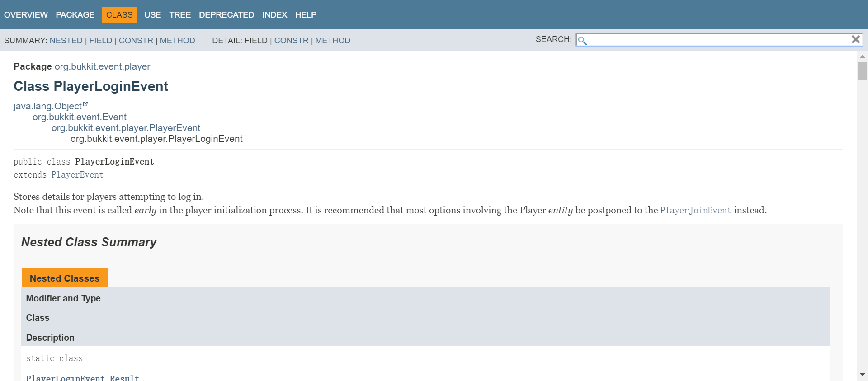Image resolution: width=868 pixels, height=381 pixels.
Task: Open the Use page
Action: point(152,15)
